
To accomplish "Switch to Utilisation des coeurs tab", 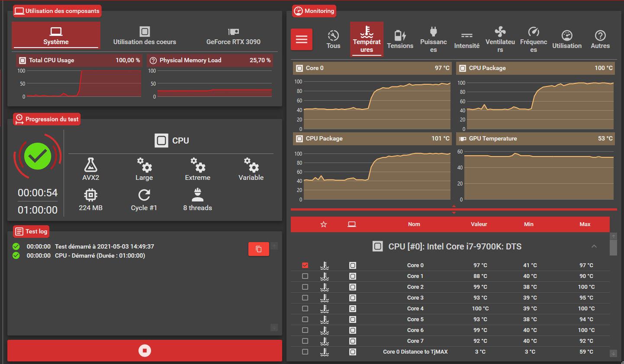I will 145,35.
